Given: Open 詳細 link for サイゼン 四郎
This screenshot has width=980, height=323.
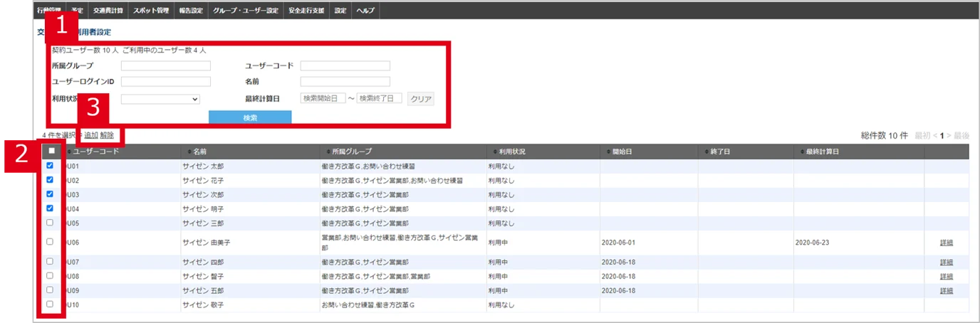Looking at the screenshot, I should click(947, 262).
